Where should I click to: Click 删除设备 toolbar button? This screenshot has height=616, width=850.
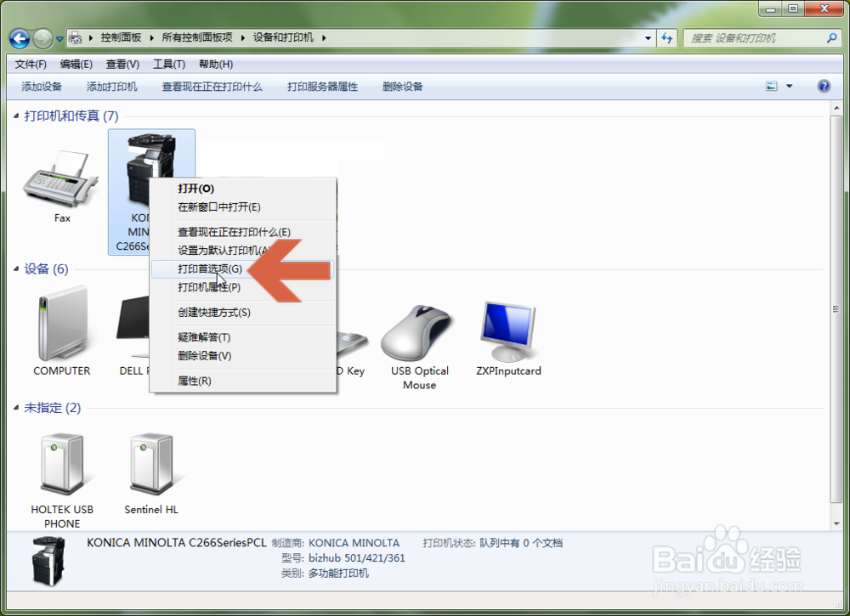(402, 86)
